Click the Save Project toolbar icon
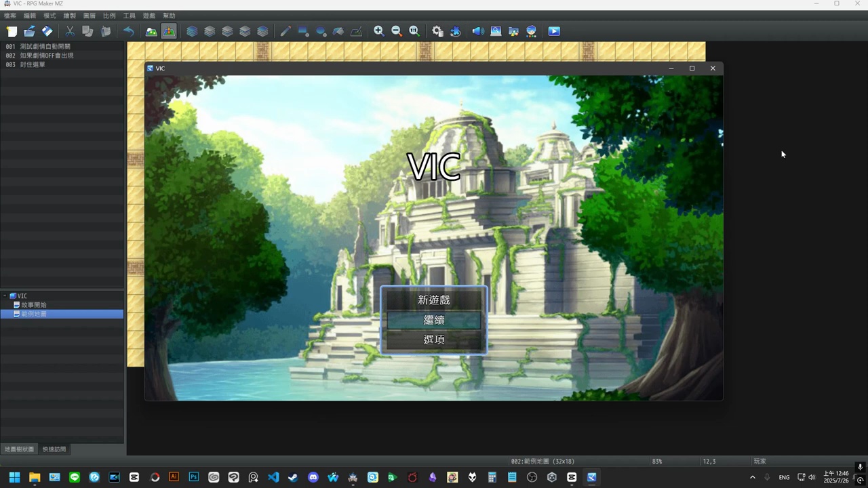Screen dimensions: 868x488 click(47, 31)
